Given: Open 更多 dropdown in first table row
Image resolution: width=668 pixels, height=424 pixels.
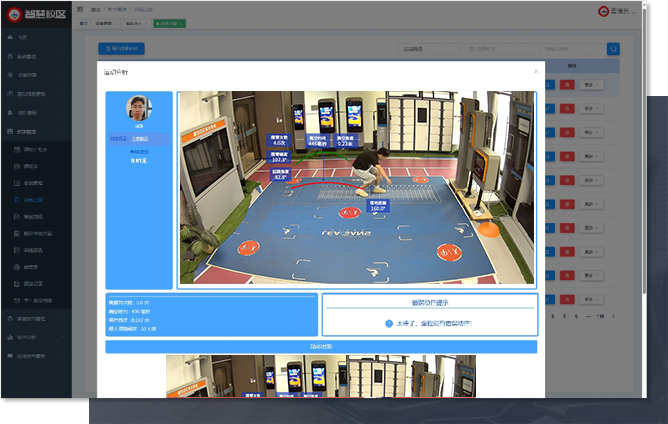Looking at the screenshot, I should click(x=590, y=85).
